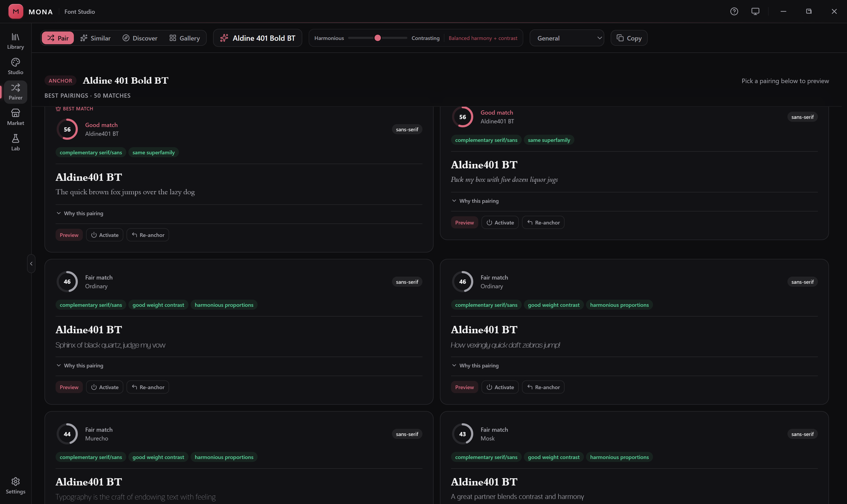Click 'harmonious proportions' tag on the Mosk card
Image resolution: width=847 pixels, height=504 pixels.
pos(619,457)
